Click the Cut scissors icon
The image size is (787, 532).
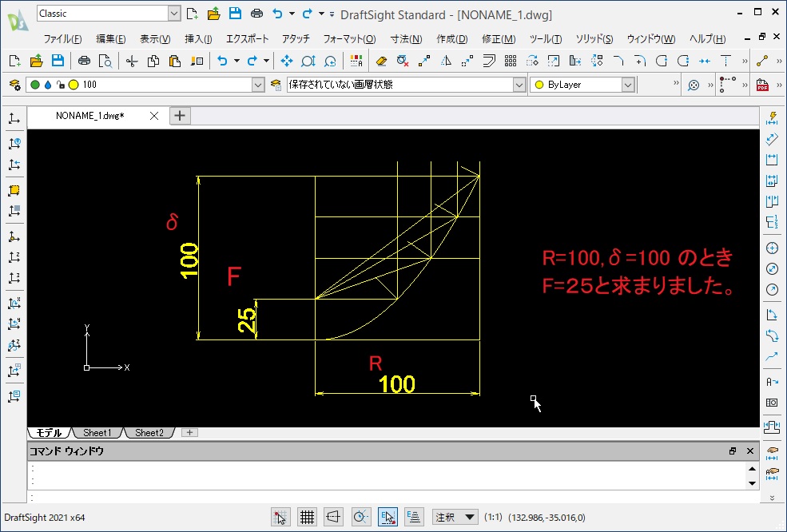pyautogui.click(x=132, y=62)
